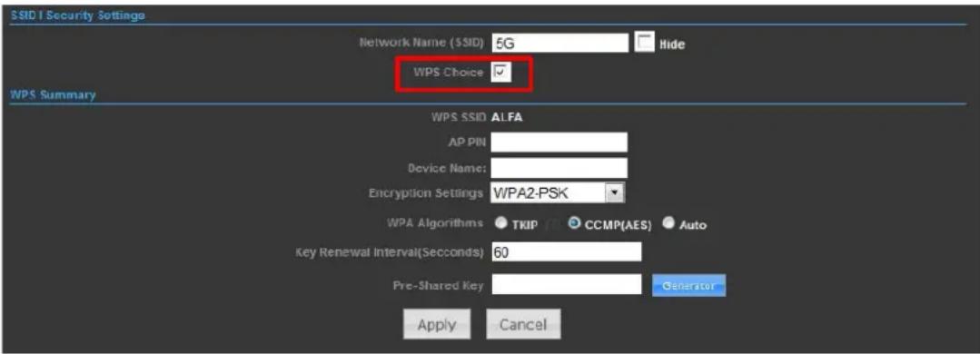The height and width of the screenshot is (354, 980).
Task: Click the WPS SSID value ALFA
Action: tap(508, 117)
